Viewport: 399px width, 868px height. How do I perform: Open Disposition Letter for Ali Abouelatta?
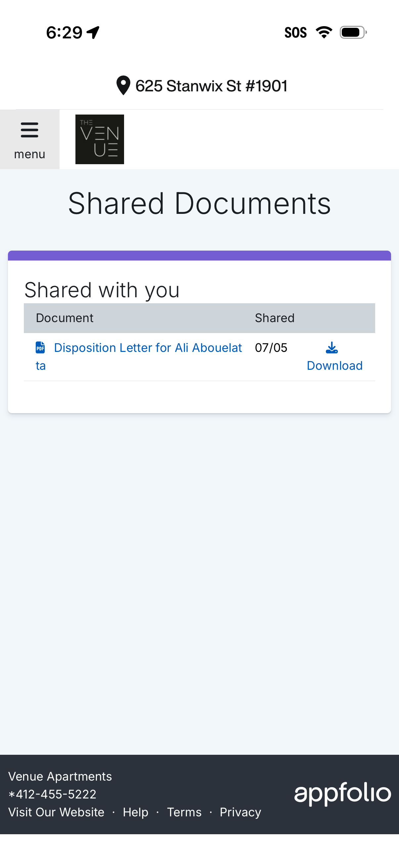pos(148,348)
